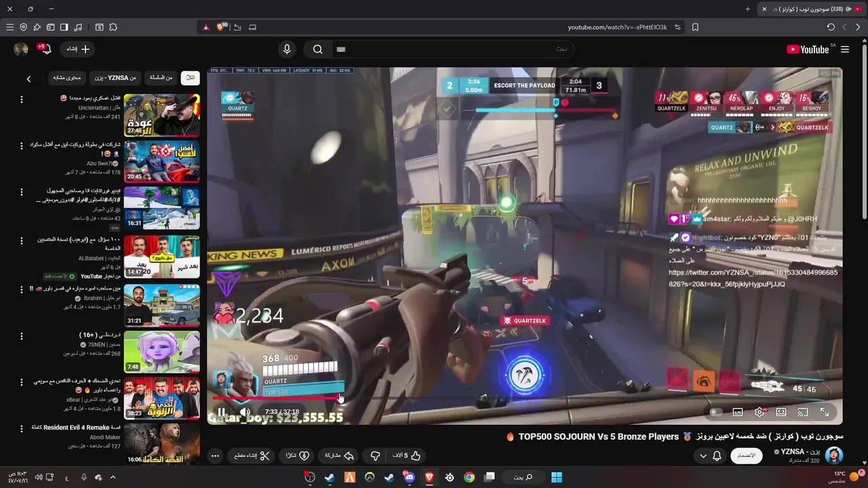Select the الكل filter chip
This screenshot has height=488, width=868.
tap(191, 78)
